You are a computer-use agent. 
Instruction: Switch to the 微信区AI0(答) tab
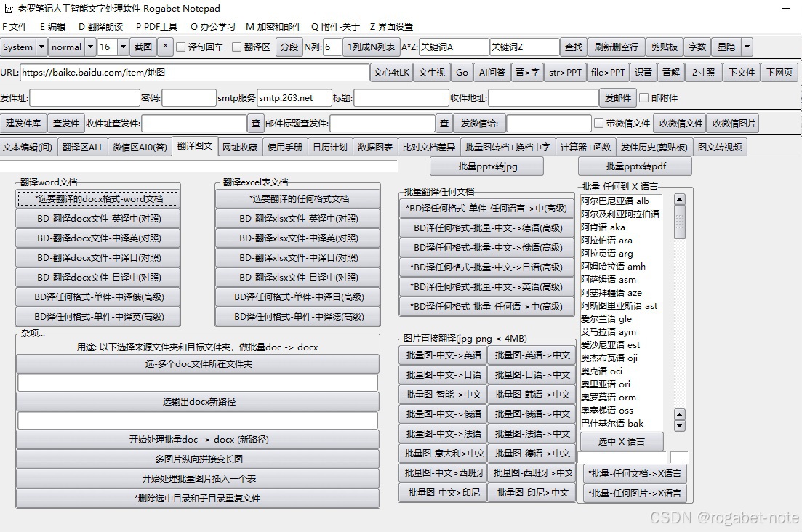tap(140, 148)
